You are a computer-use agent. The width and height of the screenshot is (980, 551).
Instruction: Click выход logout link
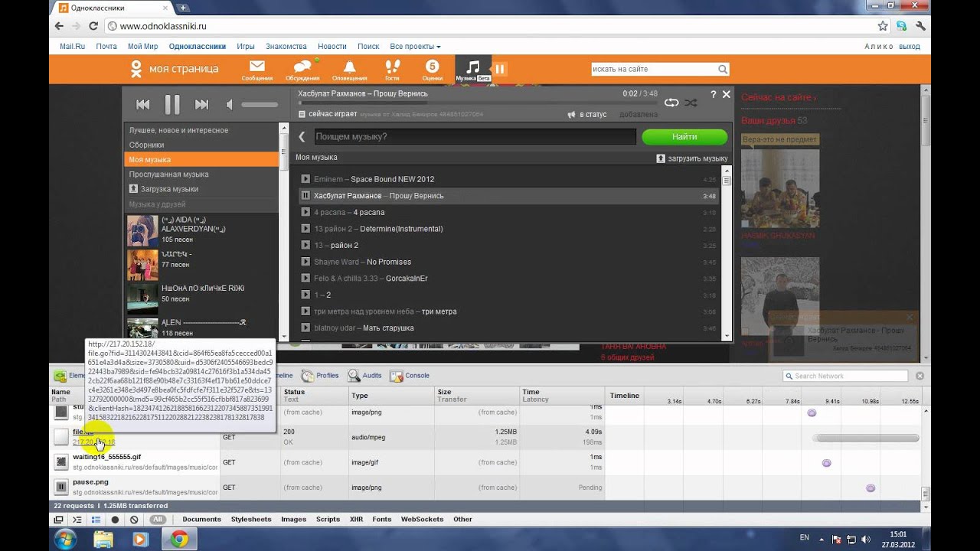pyautogui.click(x=910, y=47)
